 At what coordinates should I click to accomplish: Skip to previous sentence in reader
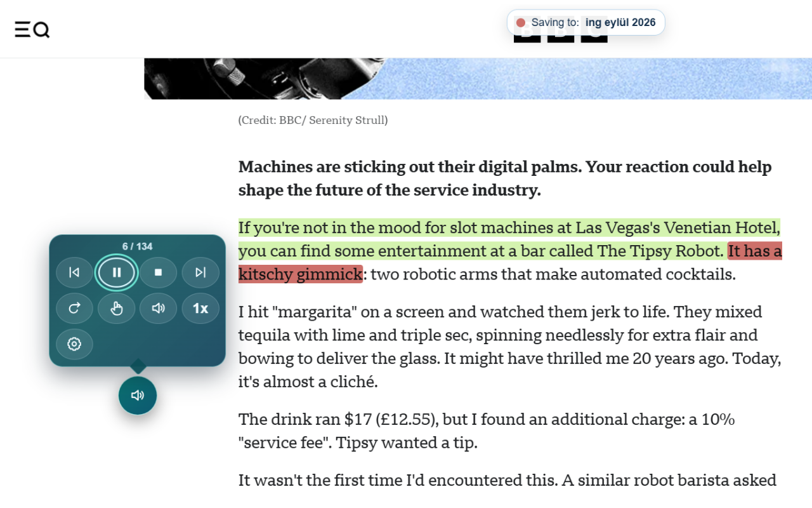[74, 272]
